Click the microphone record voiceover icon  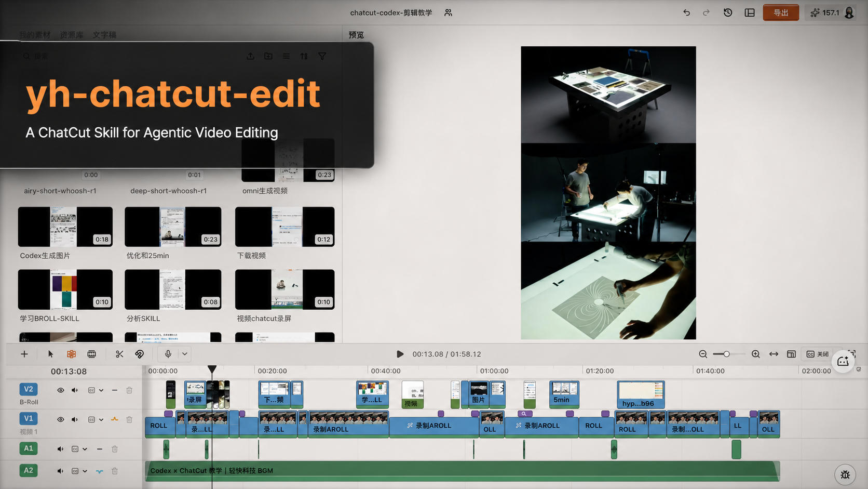(168, 354)
